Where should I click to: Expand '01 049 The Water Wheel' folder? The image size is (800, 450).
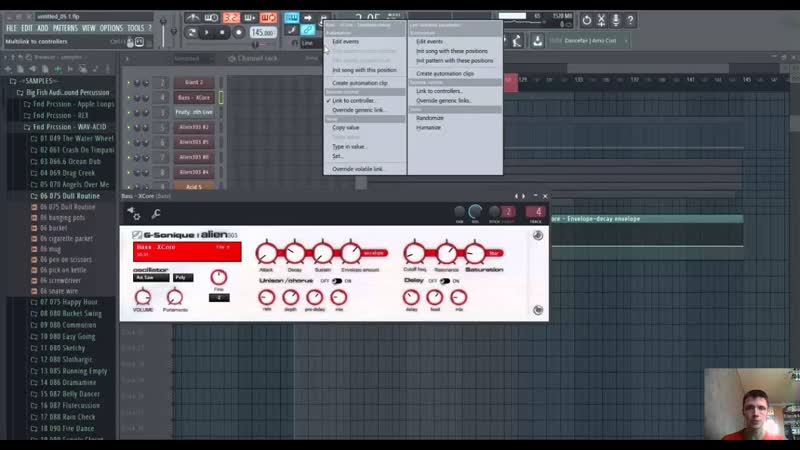71,139
